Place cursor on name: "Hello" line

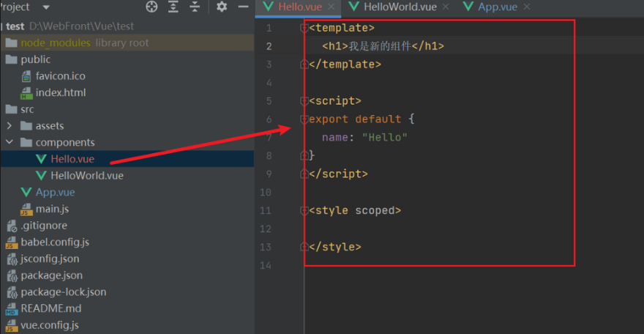(364, 137)
